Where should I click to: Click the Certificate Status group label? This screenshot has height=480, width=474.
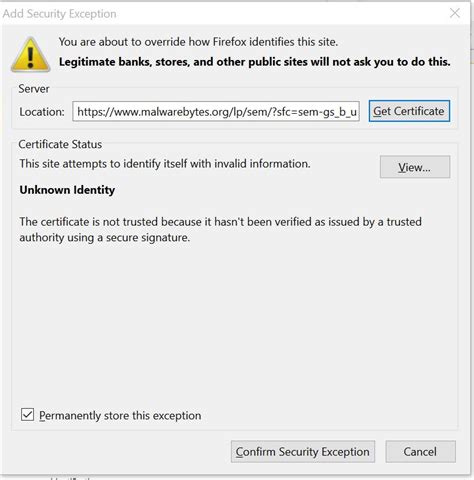(x=60, y=144)
